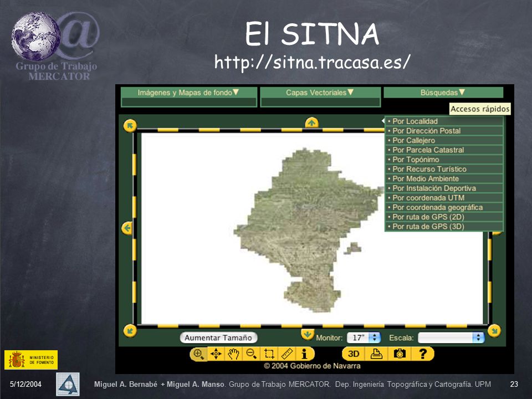Click the Grupo de Trabajo MERCATOR logo

pos(55,47)
